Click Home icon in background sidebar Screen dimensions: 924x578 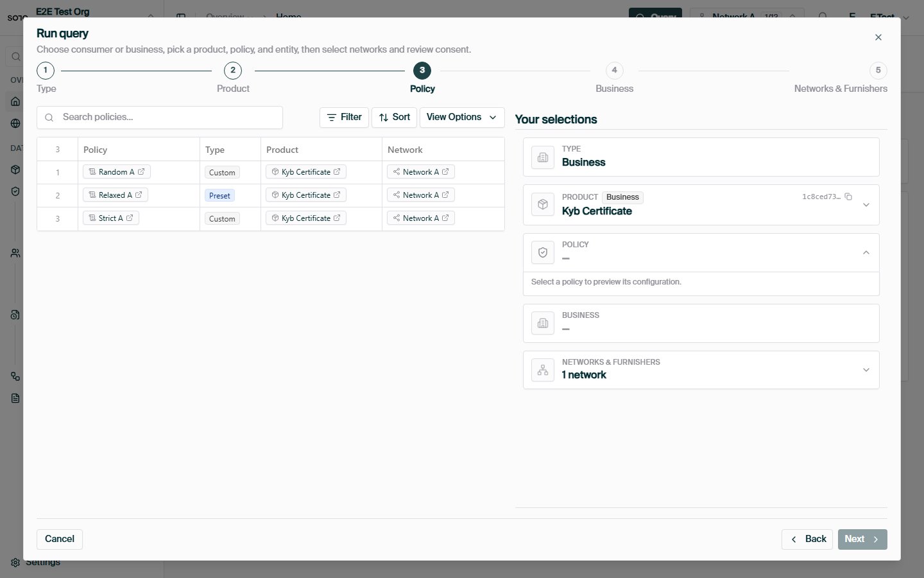pos(15,101)
